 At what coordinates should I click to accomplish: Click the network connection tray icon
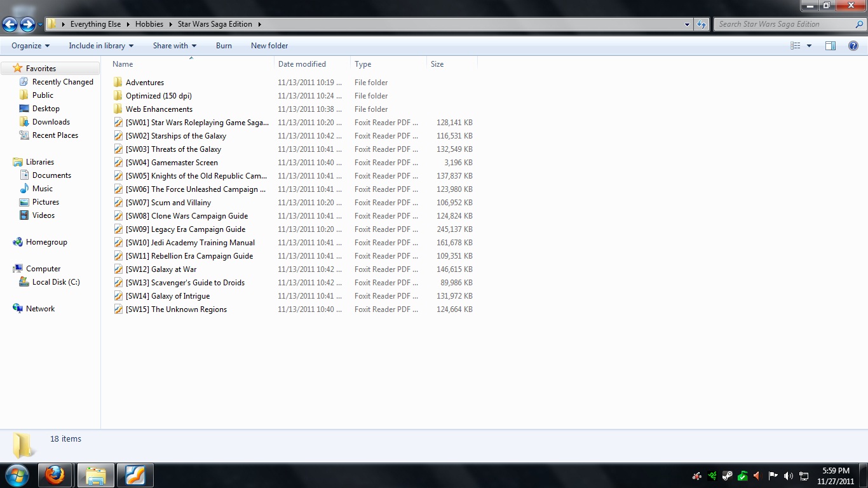point(804,475)
